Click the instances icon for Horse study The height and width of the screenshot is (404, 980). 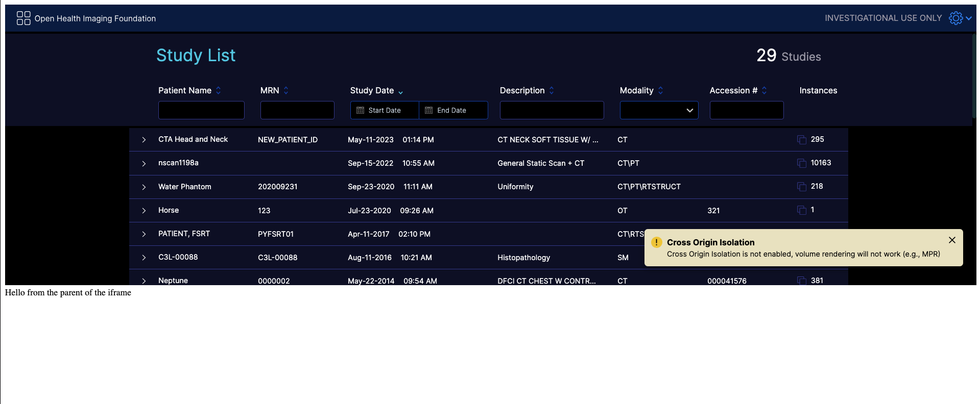[801, 210]
